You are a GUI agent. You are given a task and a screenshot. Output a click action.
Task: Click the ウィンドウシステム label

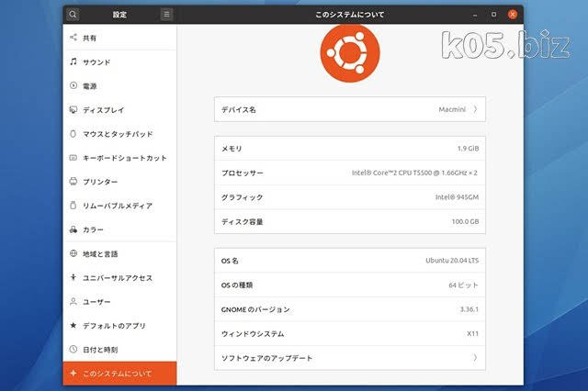253,334
